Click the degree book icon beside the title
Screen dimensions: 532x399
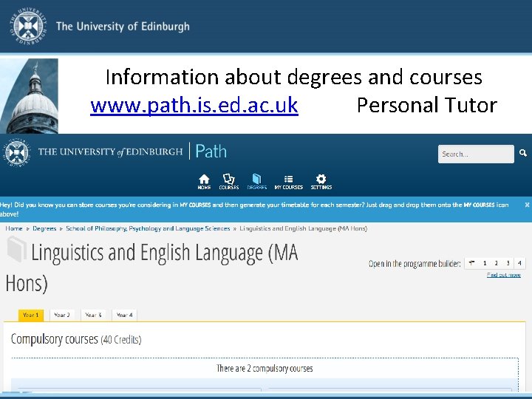17,250
